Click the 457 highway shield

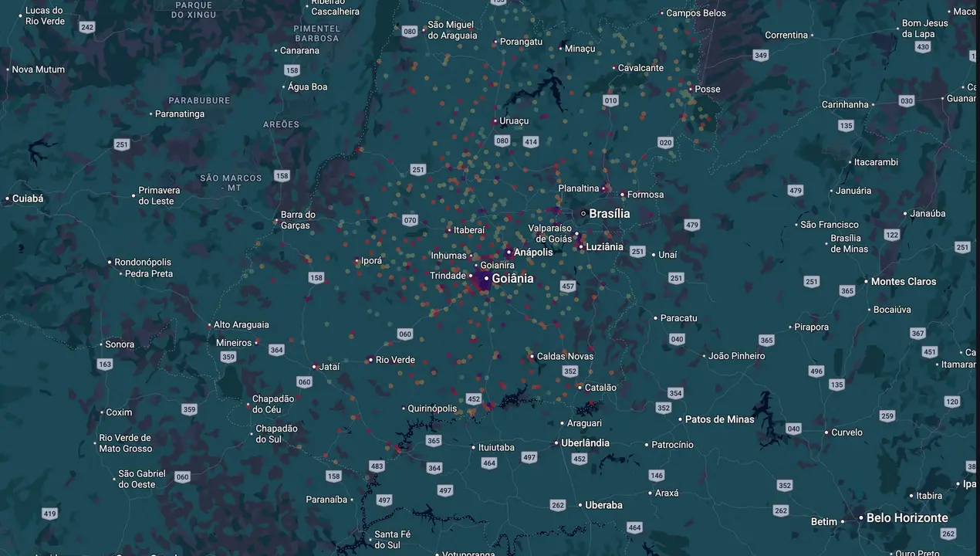[x=568, y=286]
